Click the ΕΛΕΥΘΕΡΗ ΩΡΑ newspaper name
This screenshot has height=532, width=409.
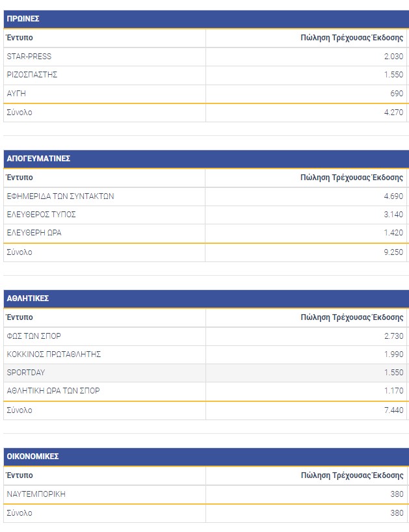[34, 233]
